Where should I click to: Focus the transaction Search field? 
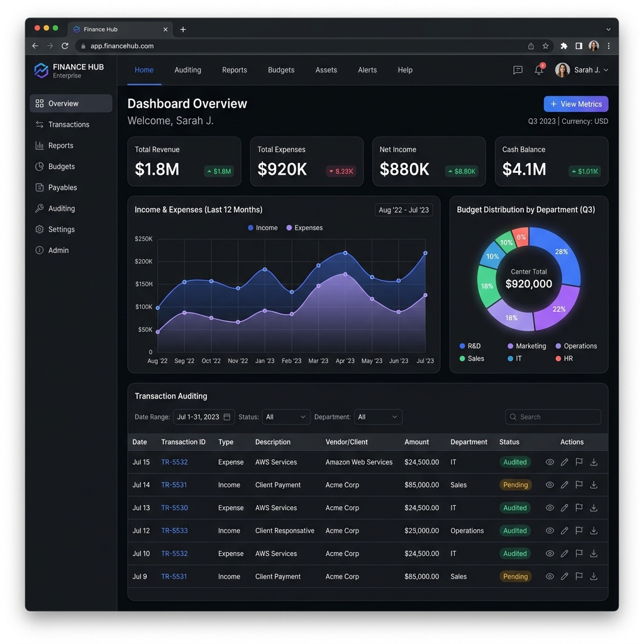tap(553, 417)
